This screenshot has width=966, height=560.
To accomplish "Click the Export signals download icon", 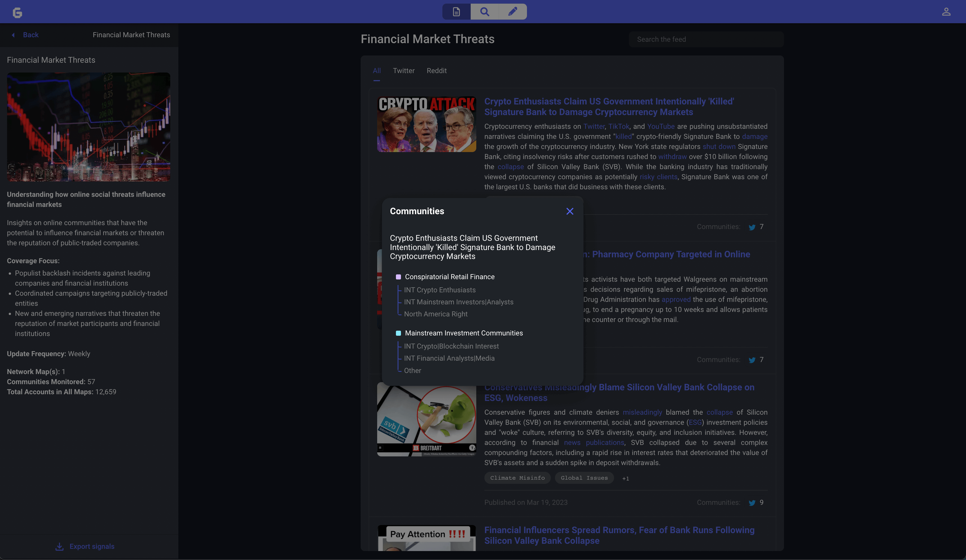I will point(59,547).
